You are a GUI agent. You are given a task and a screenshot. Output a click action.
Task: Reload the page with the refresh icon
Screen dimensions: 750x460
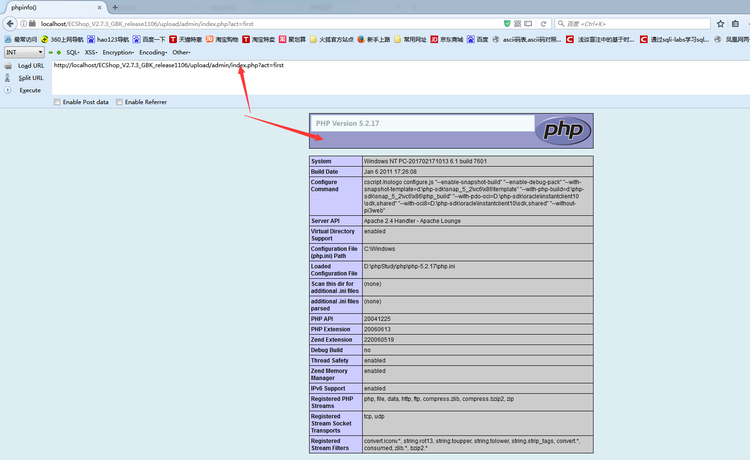click(543, 22)
